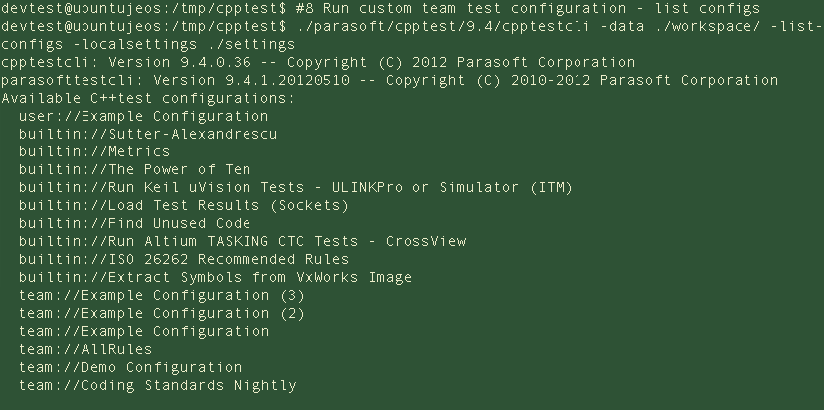Click builtin://Find Unused Code entry
The width and height of the screenshot is (824, 410).
click(x=135, y=223)
